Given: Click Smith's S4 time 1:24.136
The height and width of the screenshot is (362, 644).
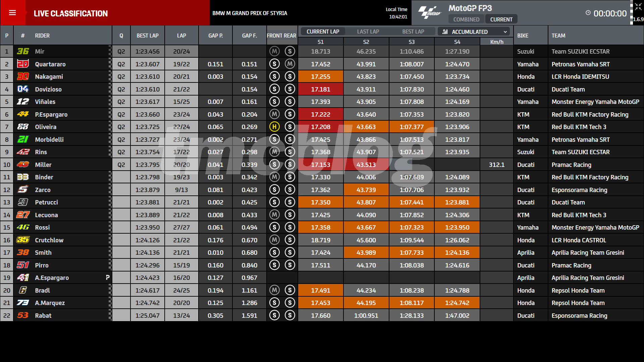Looking at the screenshot, I should click(x=457, y=252).
